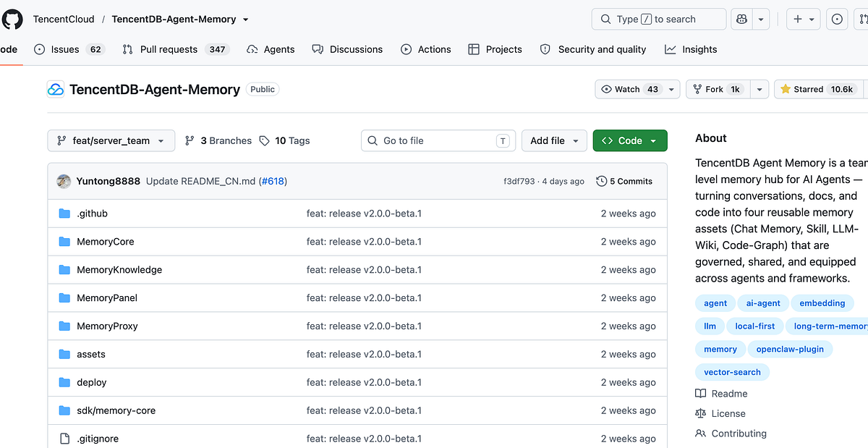Open the sdk/memory-core folder name
This screenshot has height=448, width=868.
click(116, 411)
